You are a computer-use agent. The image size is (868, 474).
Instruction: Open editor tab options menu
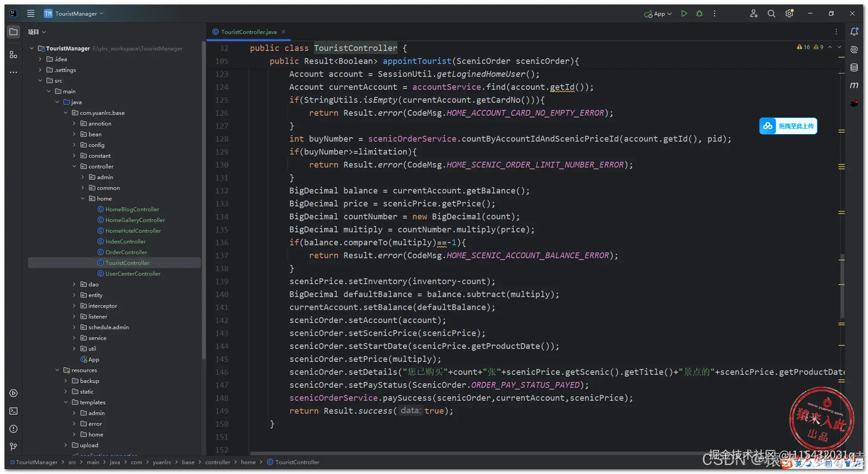pyautogui.click(x=836, y=32)
